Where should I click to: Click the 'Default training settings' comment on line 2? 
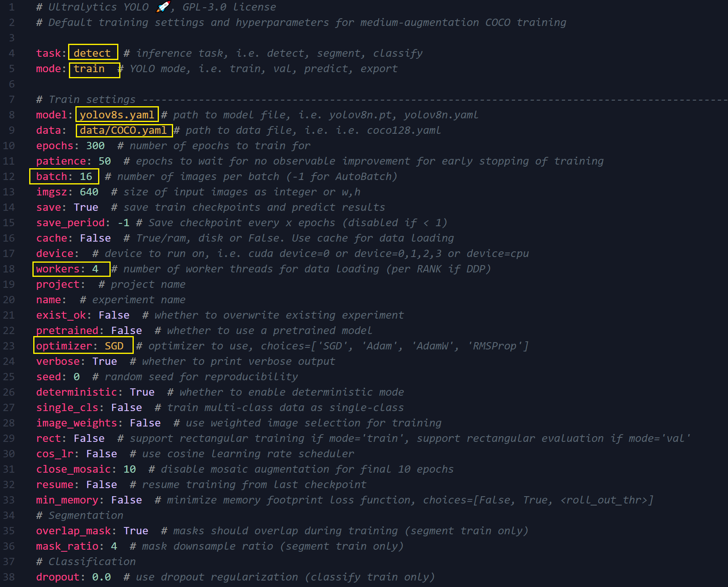click(301, 22)
